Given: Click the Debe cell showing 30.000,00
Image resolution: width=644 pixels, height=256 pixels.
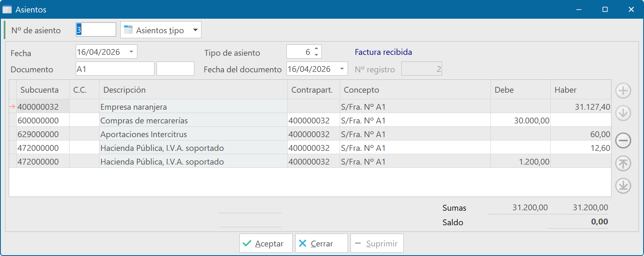Looking at the screenshot, I should pyautogui.click(x=520, y=121).
